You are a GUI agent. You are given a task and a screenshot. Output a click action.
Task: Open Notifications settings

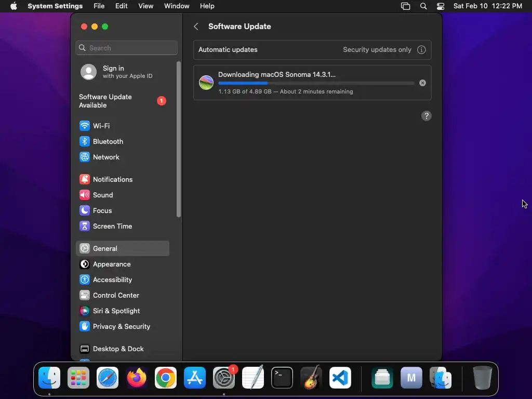[123, 179]
